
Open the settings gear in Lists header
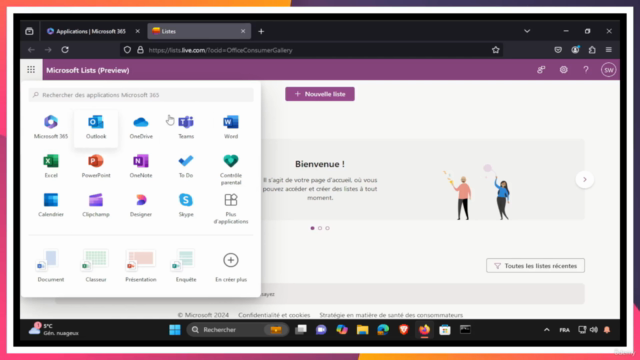coord(563,70)
